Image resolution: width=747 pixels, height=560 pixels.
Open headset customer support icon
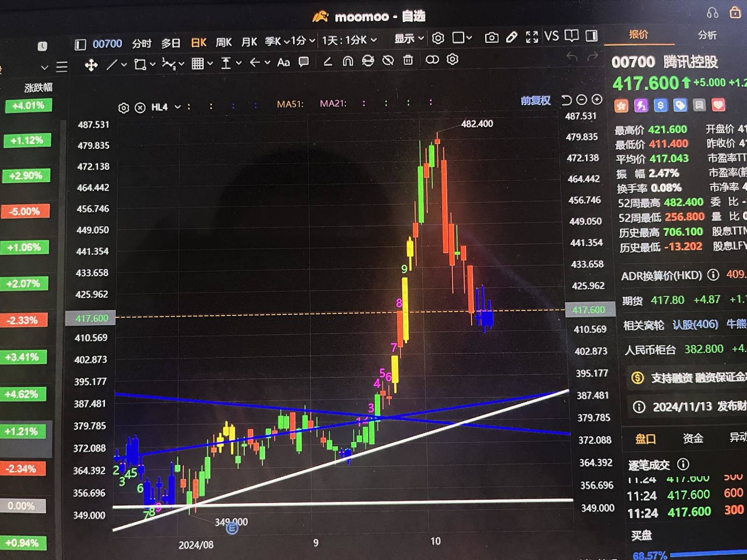tap(713, 13)
